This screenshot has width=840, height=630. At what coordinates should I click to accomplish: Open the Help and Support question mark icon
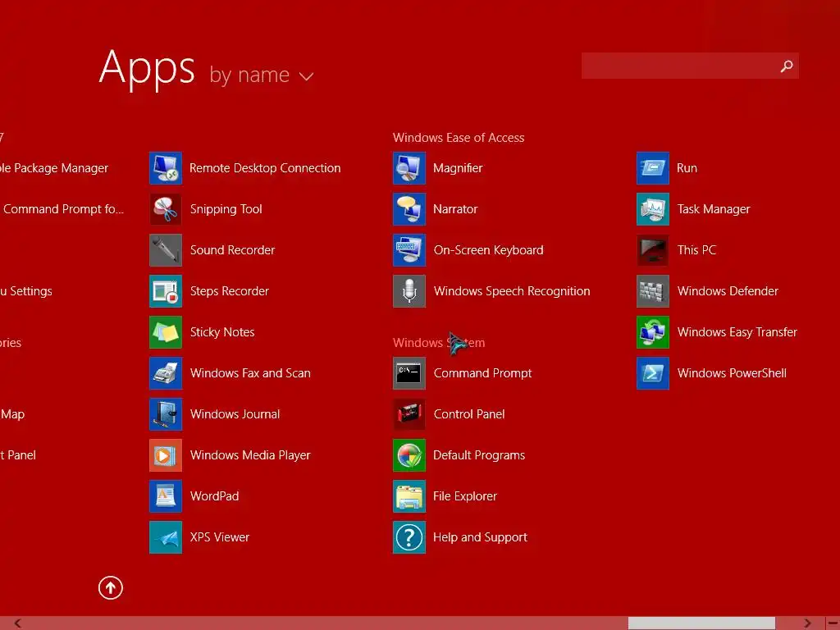point(409,537)
